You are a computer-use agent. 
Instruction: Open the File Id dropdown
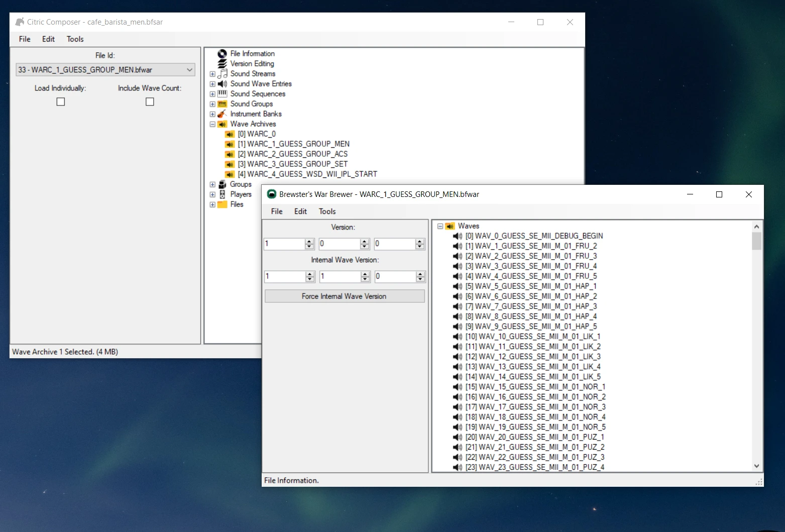click(189, 70)
